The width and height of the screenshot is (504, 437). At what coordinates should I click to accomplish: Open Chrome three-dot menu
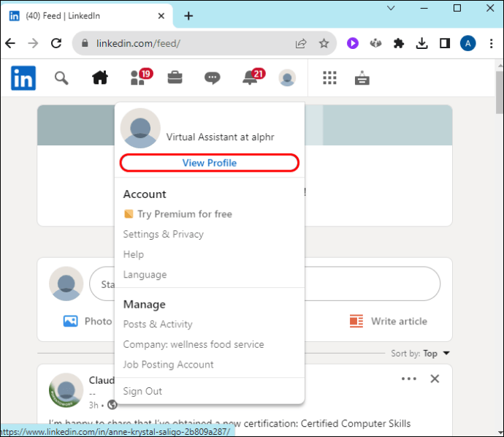point(491,43)
